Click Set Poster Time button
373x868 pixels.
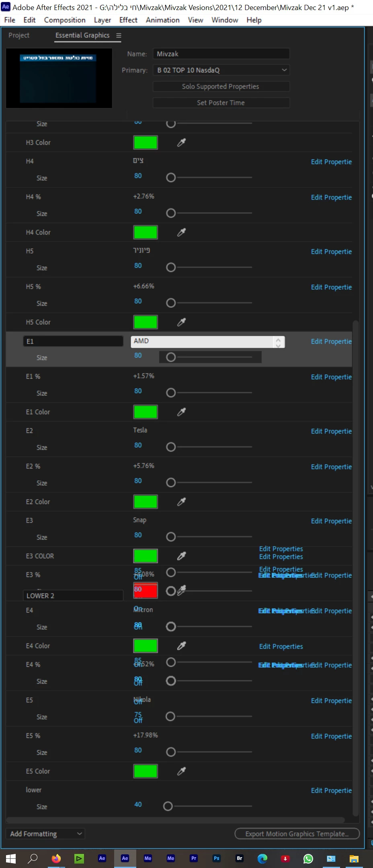click(x=221, y=103)
